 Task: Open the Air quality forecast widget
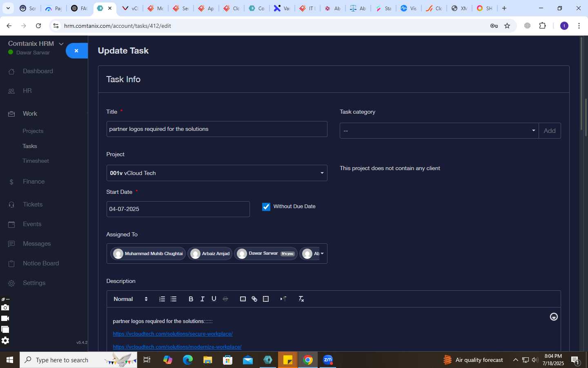[473, 360]
